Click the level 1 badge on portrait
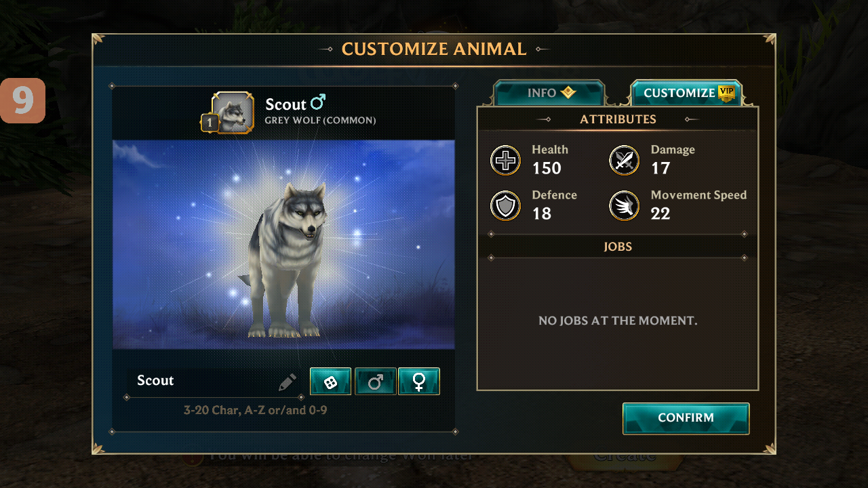 [209, 123]
